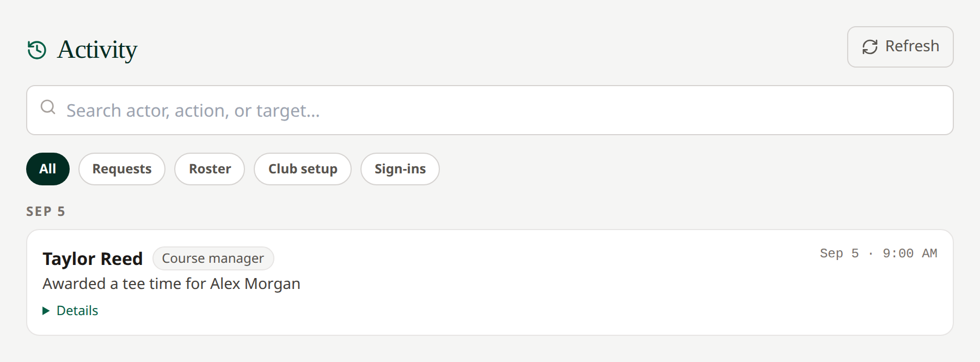Expand the Details disclosure triangle

coord(46,311)
